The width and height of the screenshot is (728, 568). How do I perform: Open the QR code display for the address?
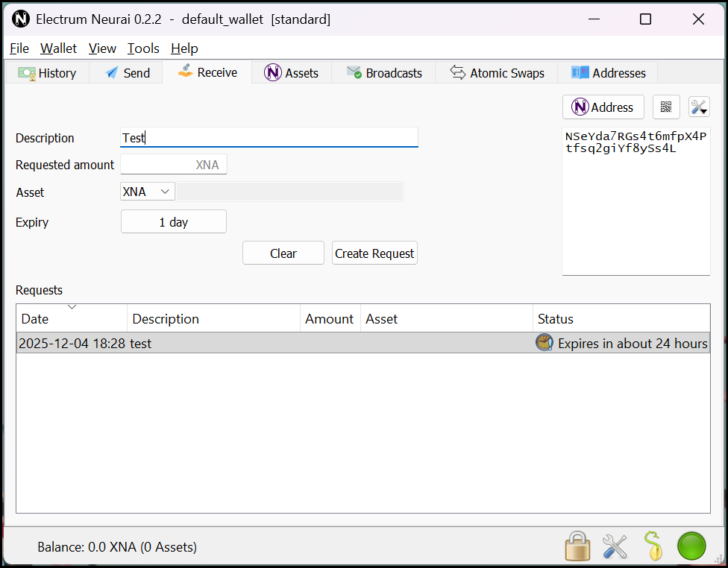click(x=666, y=107)
